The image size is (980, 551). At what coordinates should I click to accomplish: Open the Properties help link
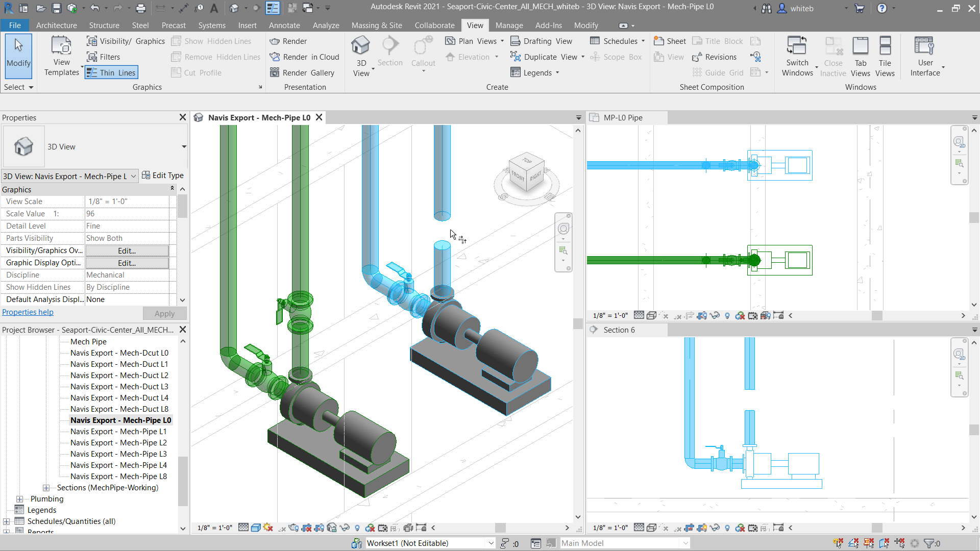tap(28, 312)
